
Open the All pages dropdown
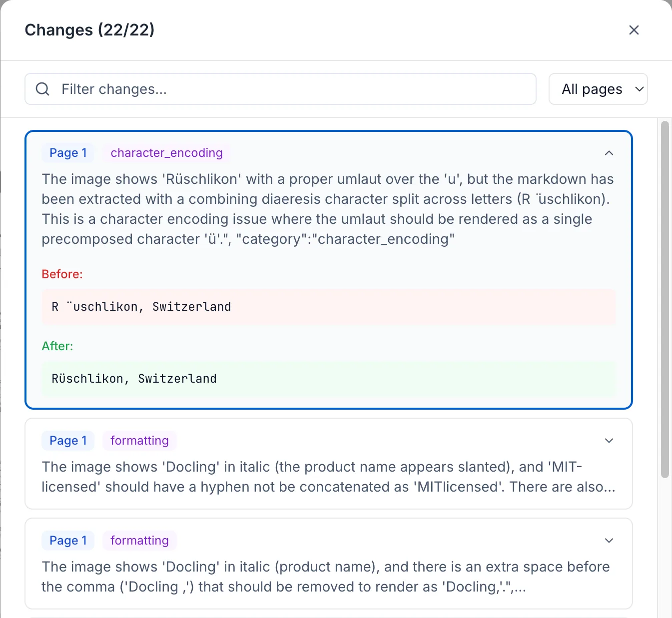click(598, 89)
